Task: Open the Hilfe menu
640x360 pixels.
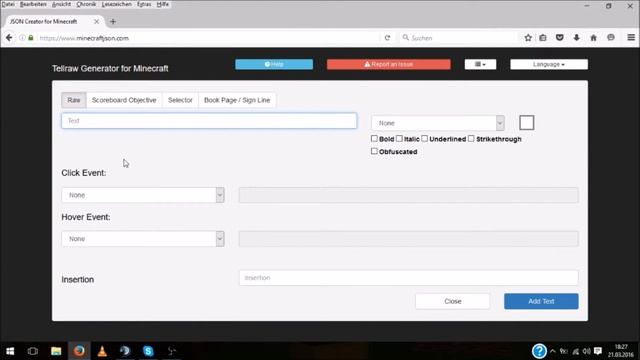Action: [x=162, y=4]
